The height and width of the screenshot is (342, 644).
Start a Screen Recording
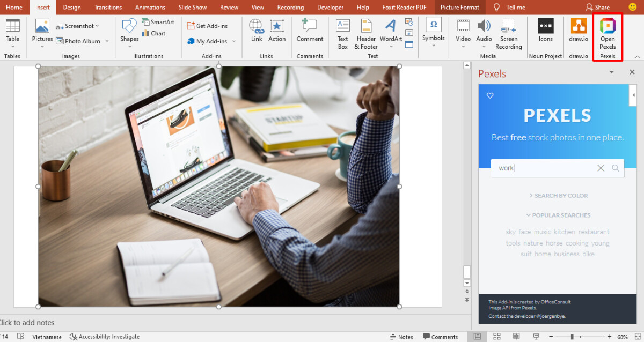pos(508,33)
